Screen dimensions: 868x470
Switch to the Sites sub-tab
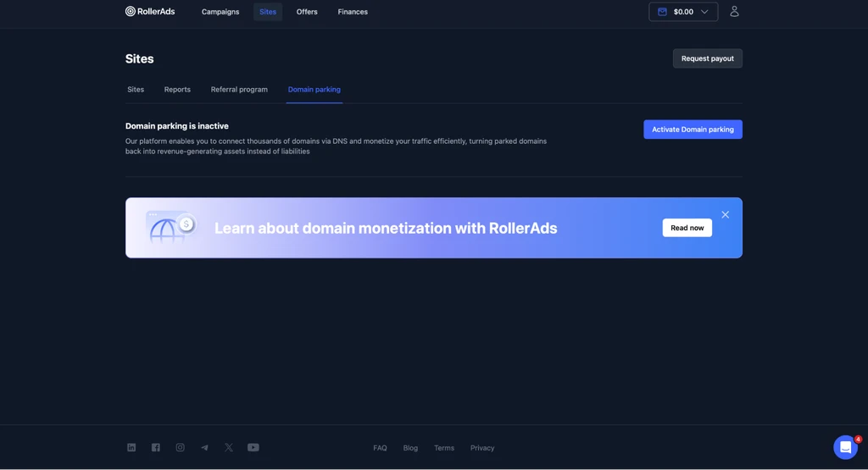tap(136, 90)
